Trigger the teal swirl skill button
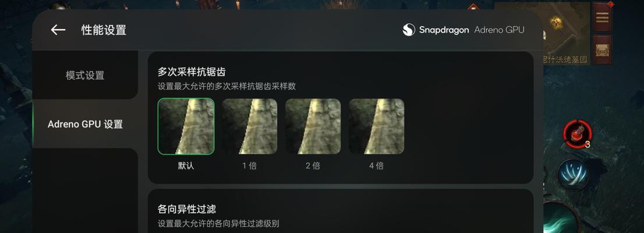This screenshot has width=644, height=233. pos(561,218)
